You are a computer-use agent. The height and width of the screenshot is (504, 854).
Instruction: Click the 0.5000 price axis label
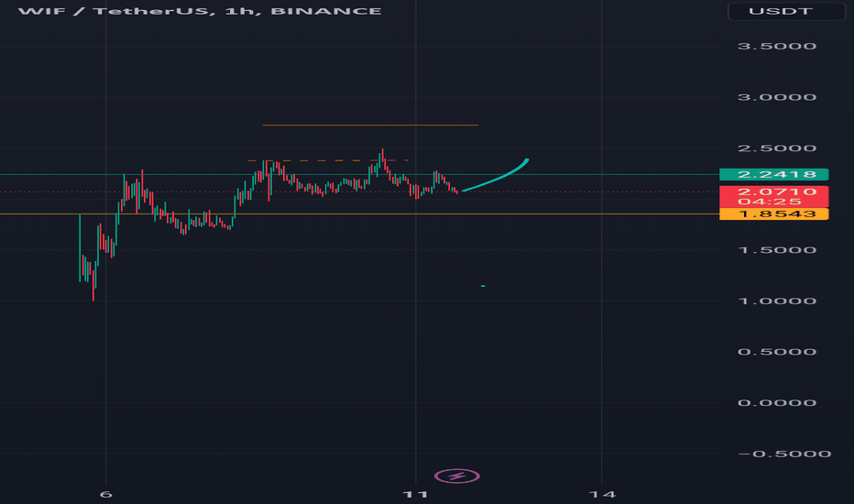click(x=777, y=352)
